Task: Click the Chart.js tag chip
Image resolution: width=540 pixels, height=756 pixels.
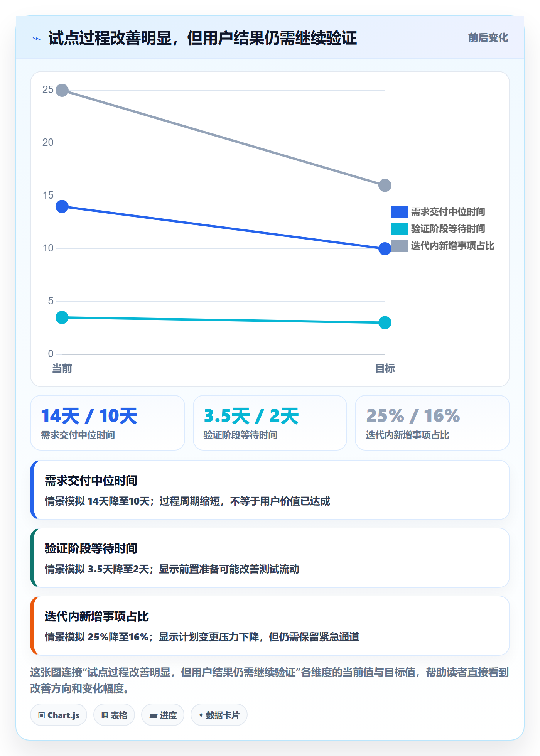Action: pyautogui.click(x=59, y=715)
